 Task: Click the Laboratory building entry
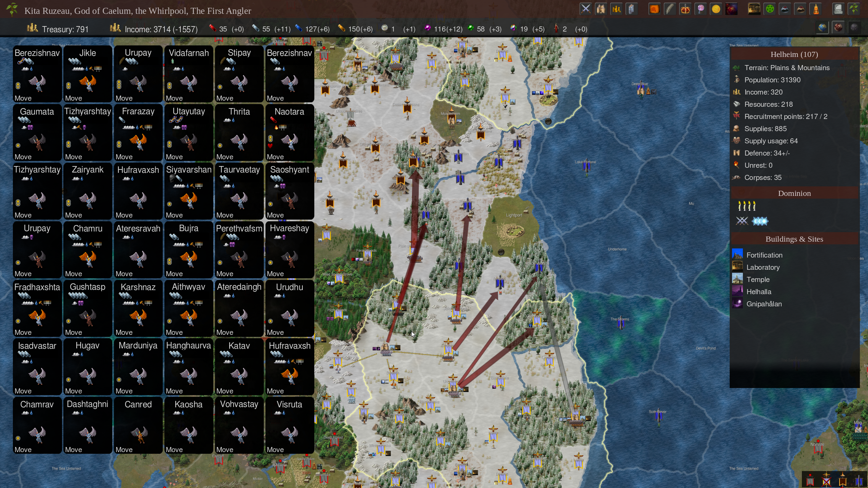tap(763, 267)
